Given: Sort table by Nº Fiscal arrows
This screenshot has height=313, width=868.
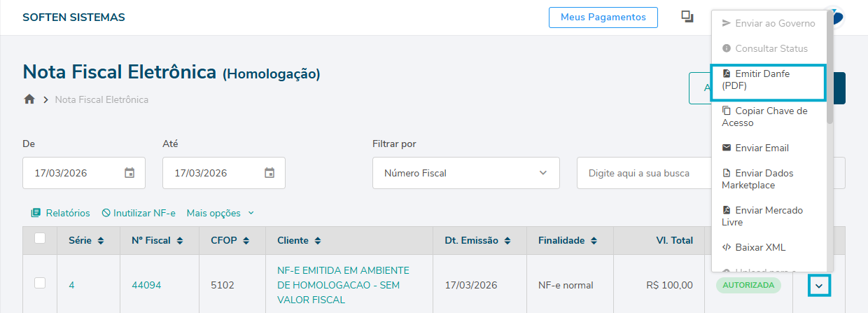Looking at the screenshot, I should click(x=180, y=241).
